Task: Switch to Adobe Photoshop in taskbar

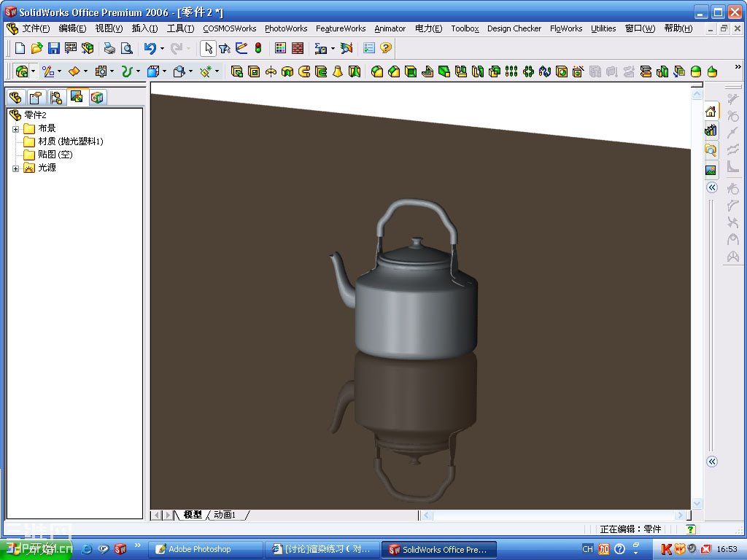Action: click(205, 549)
